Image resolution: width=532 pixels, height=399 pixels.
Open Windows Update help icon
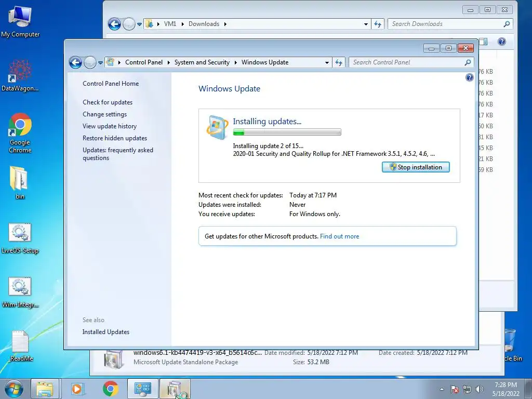coord(469,78)
